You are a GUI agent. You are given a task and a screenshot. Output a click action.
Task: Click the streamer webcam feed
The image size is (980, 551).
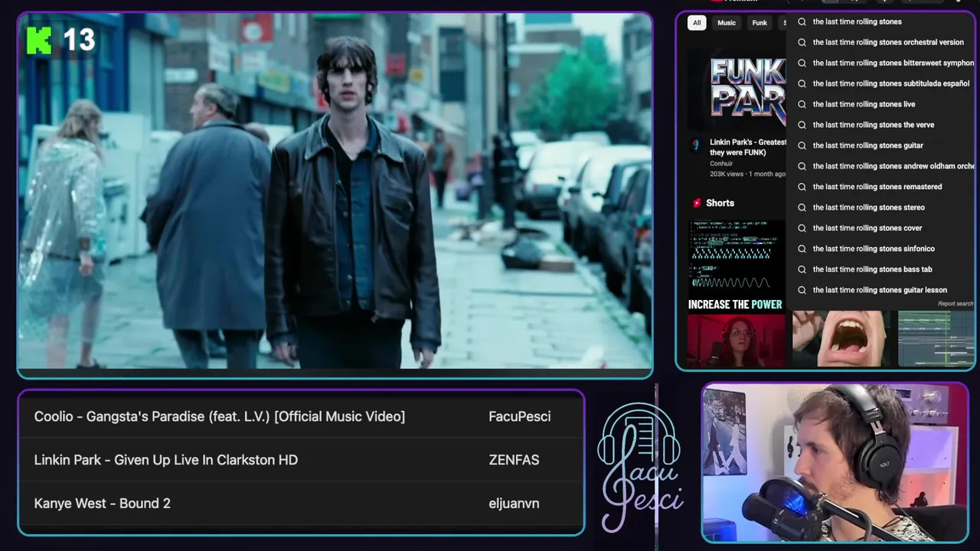click(835, 462)
